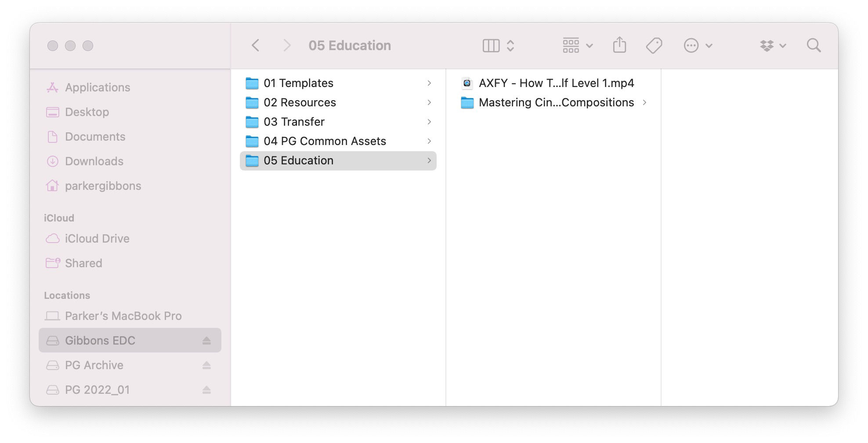Expand the Action menu arrow
Image resolution: width=868 pixels, height=443 pixels.
(x=709, y=46)
